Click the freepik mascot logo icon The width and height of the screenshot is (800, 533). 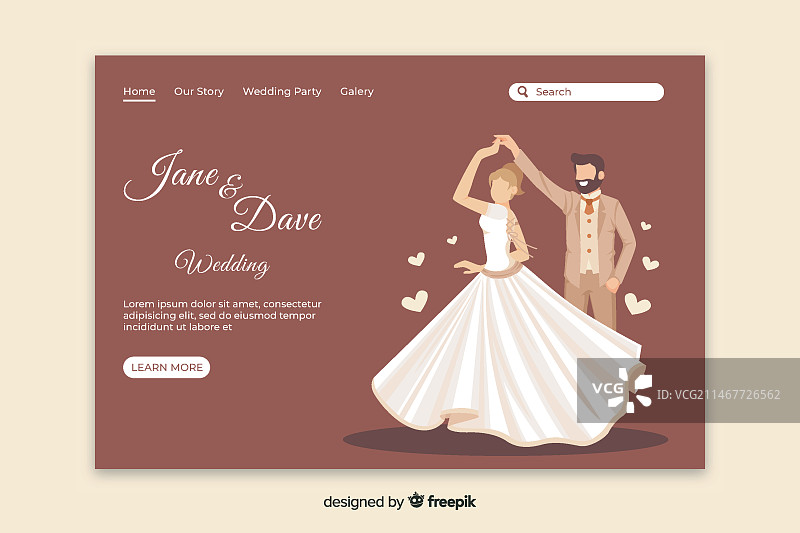(x=416, y=501)
